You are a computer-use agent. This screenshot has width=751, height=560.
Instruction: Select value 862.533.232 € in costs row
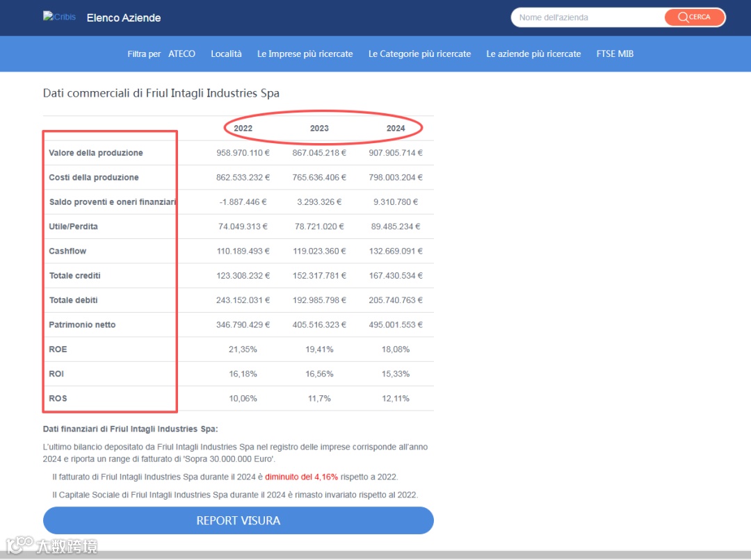click(243, 177)
